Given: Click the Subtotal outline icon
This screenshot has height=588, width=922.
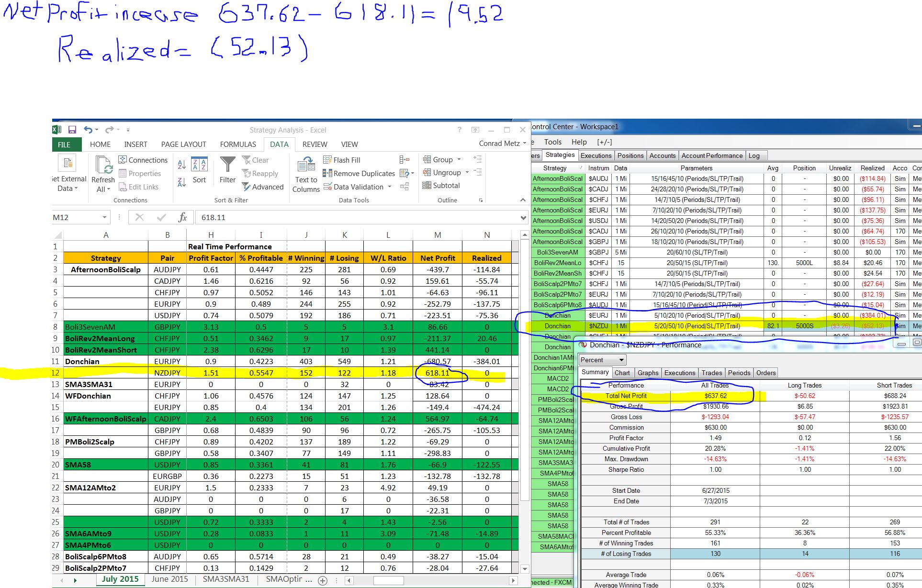Looking at the screenshot, I should (x=427, y=186).
